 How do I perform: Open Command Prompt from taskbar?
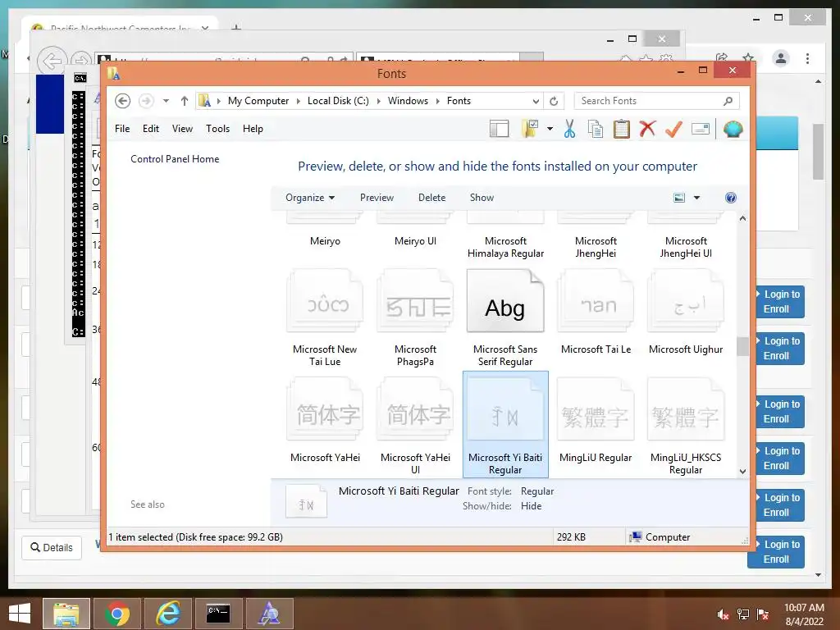218,614
